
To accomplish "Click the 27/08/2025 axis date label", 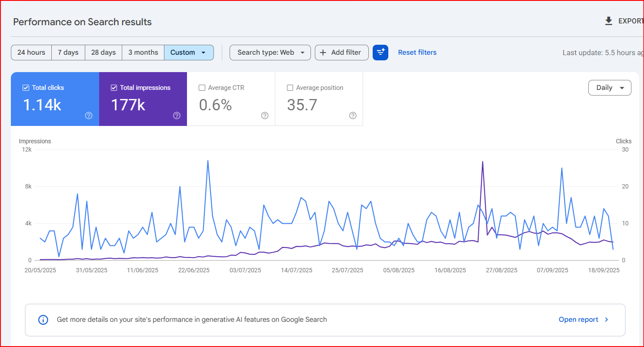I will [501, 270].
